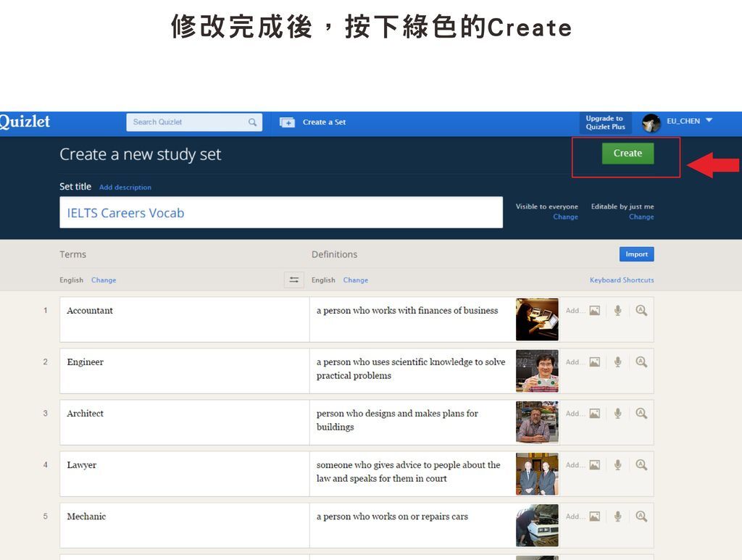Click the swap terms and definitions icon
This screenshot has height=560, width=742.
(294, 280)
